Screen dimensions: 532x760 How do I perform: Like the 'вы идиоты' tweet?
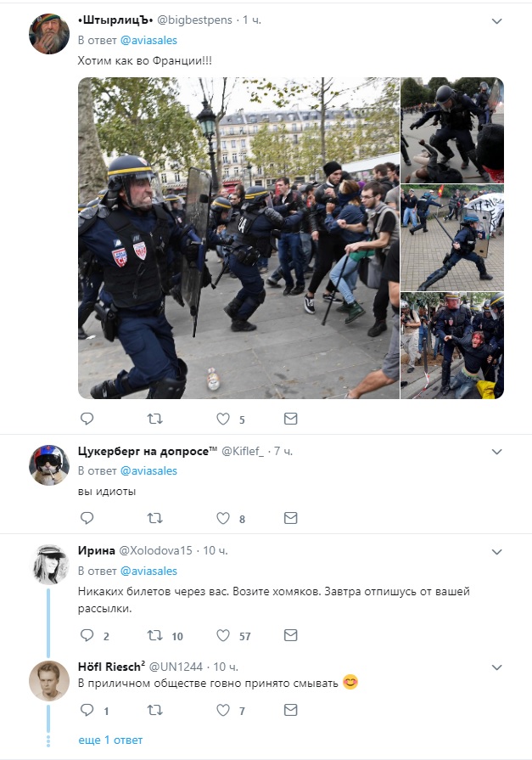point(223,518)
